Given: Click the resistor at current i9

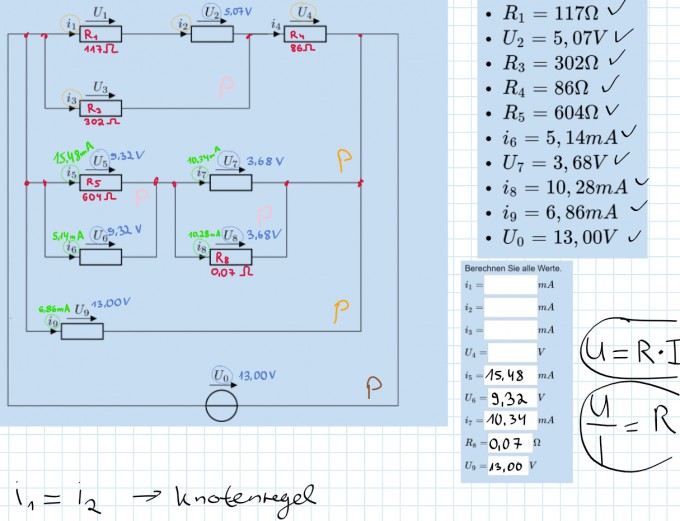Looking at the screenshot, I should (x=82, y=331).
